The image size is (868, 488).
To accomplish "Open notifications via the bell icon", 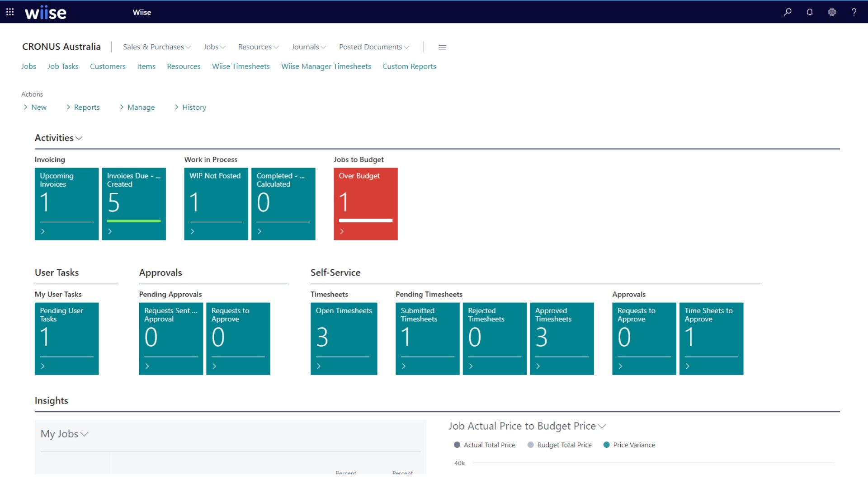I will (x=809, y=12).
